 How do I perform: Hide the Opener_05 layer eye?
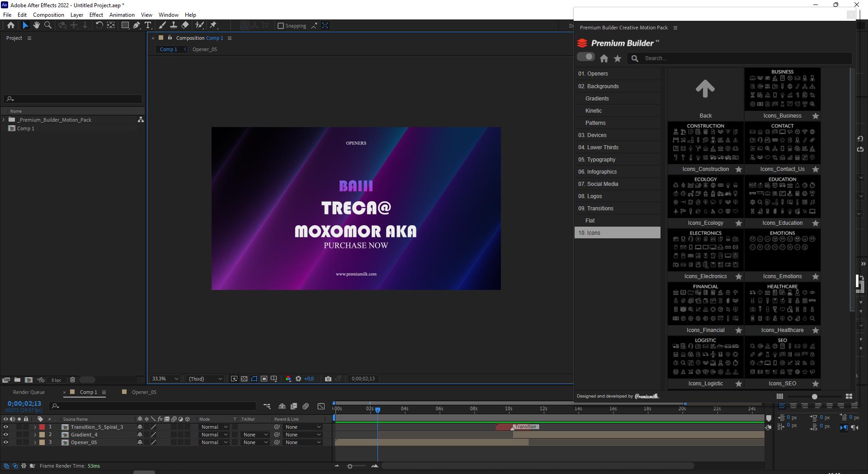5,442
